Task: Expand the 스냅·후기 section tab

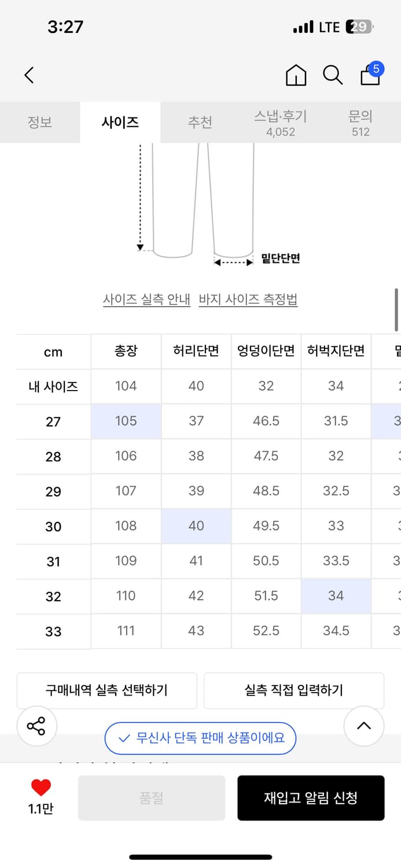Action: coord(281,123)
